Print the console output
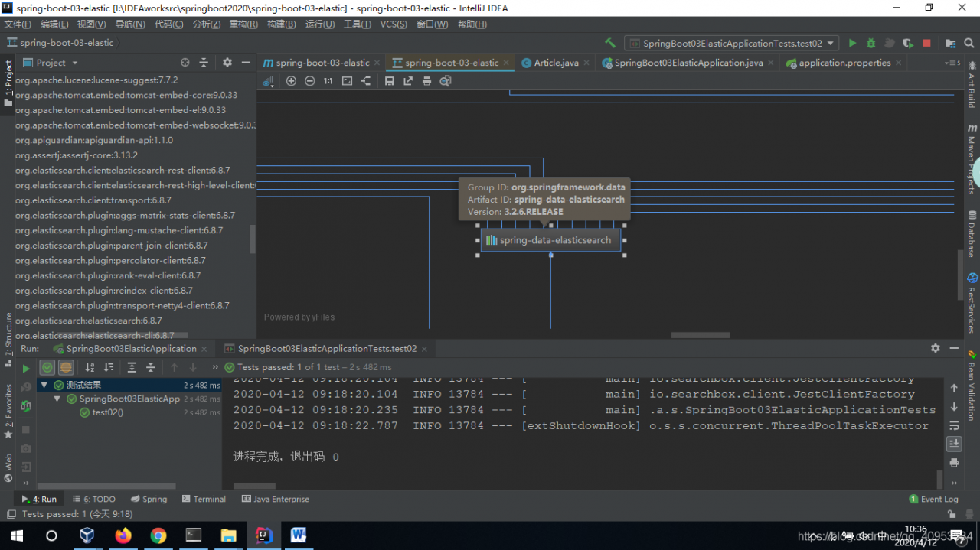Screen dimensions: 980x550 [x=954, y=463]
